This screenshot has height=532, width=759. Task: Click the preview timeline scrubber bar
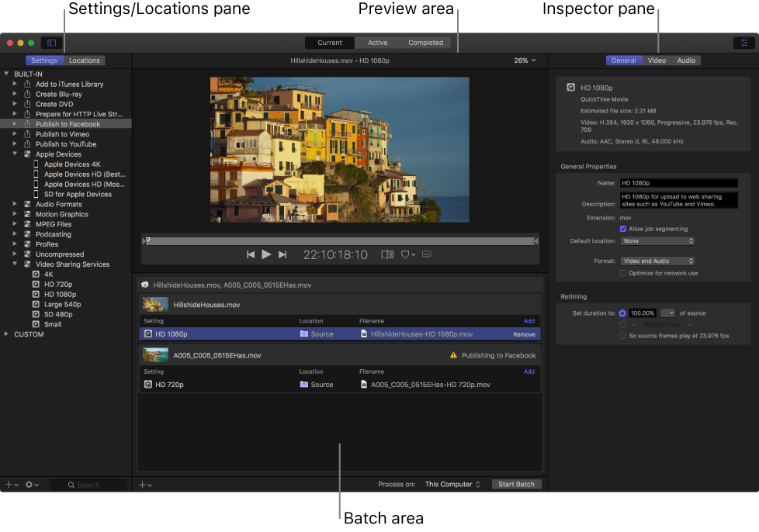(340, 241)
